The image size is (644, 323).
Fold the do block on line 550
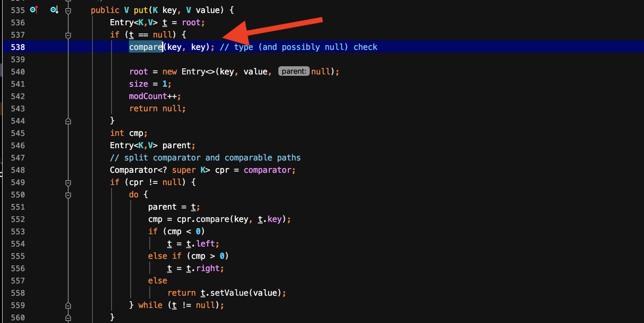pyautogui.click(x=68, y=195)
